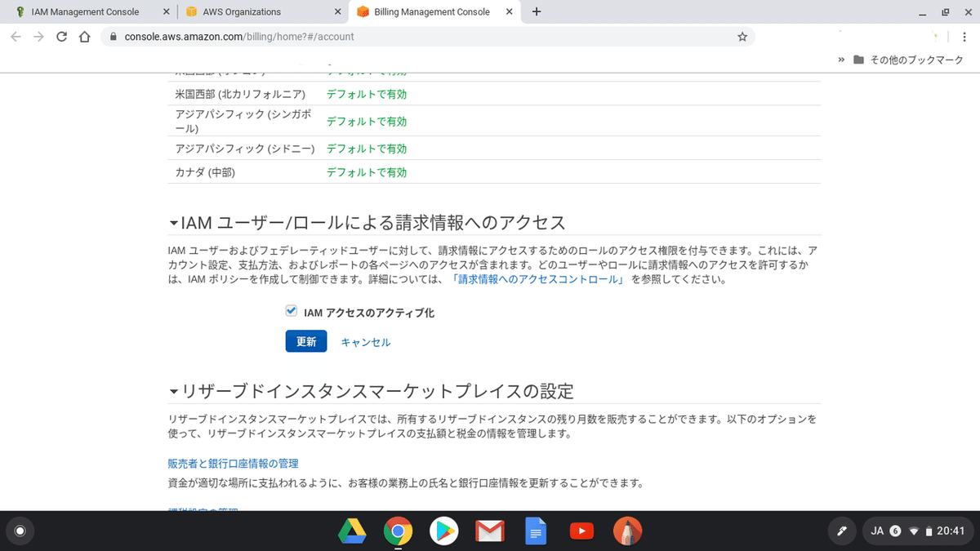
Task: Open the battery status icon in tray
Action: pos(929,532)
